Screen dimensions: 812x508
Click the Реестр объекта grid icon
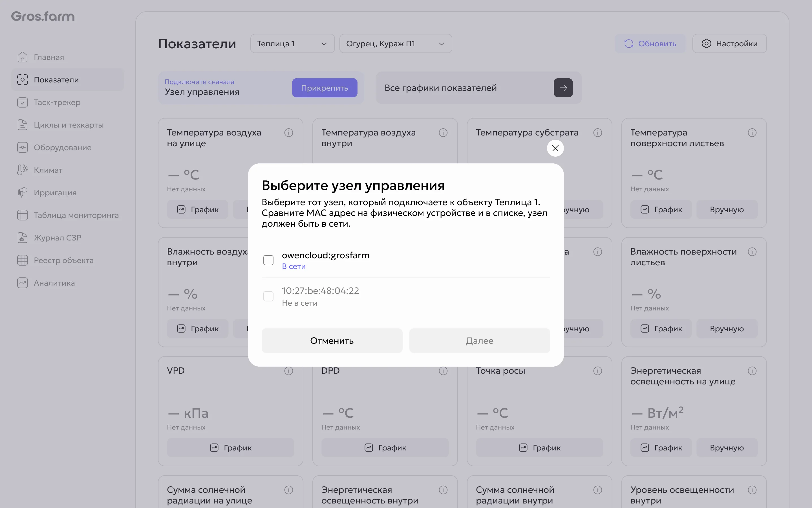tap(23, 260)
